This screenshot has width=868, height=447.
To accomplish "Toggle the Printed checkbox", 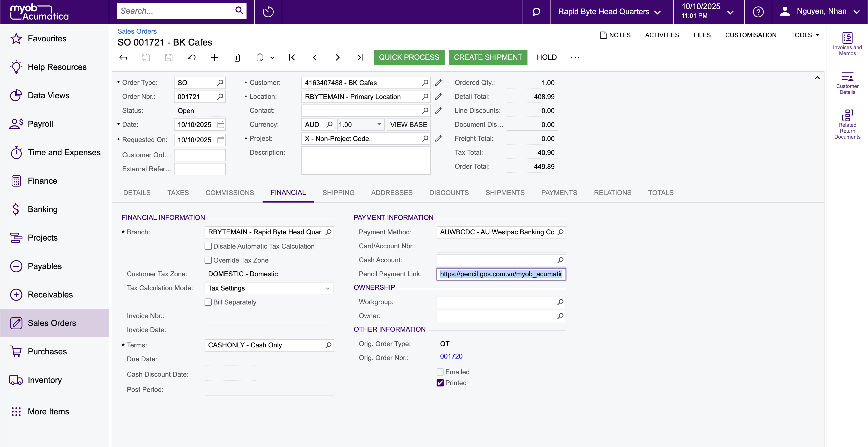I will coord(440,383).
